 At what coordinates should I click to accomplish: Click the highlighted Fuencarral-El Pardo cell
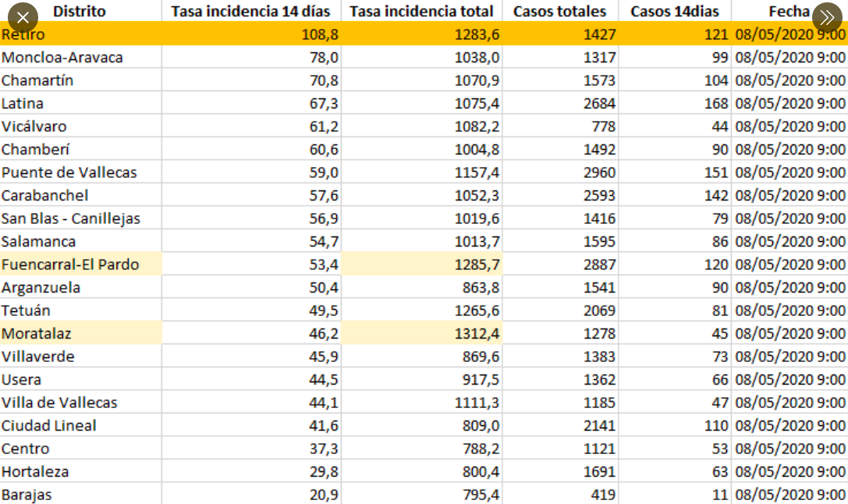(x=80, y=264)
